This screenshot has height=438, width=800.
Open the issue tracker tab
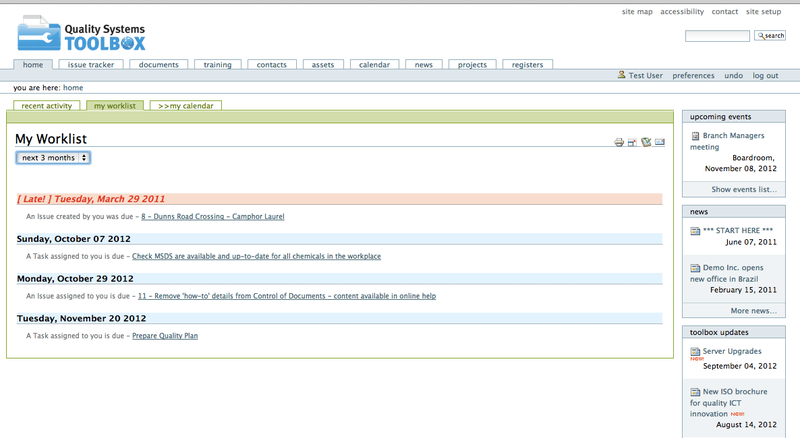(91, 65)
